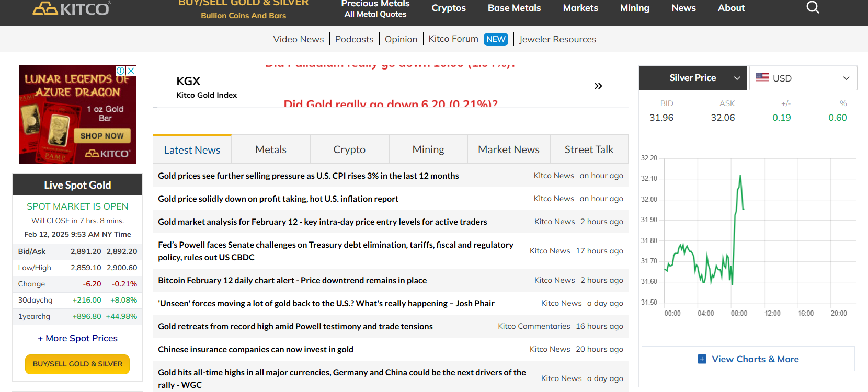This screenshot has width=868, height=392.
Task: Open the About menu
Action: coord(731,8)
